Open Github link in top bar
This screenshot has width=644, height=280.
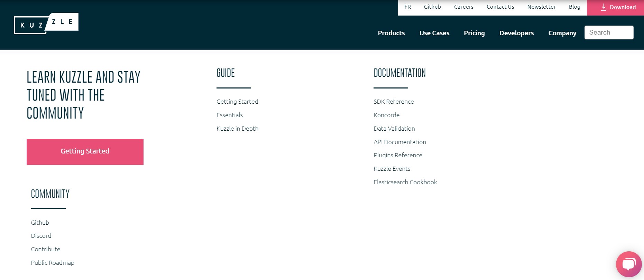point(432,7)
